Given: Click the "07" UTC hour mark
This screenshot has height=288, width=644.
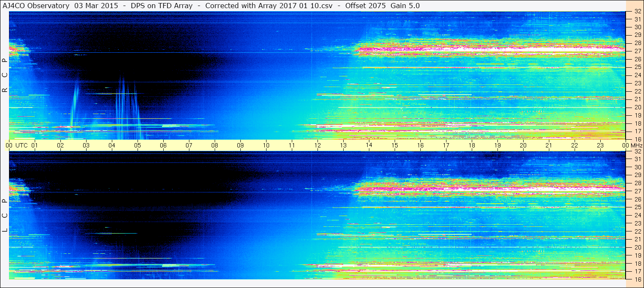Looking at the screenshot, I should coord(189,145).
